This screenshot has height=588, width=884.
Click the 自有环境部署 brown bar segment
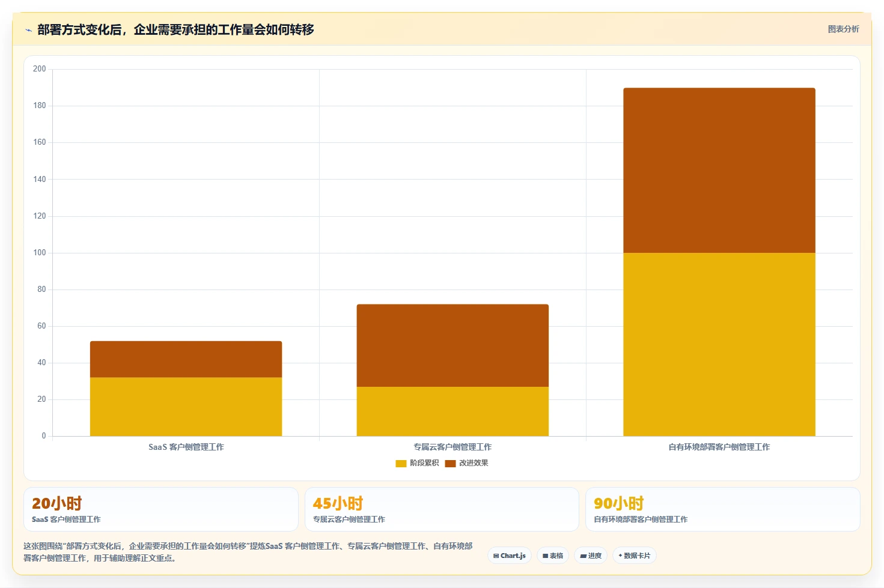click(719, 171)
